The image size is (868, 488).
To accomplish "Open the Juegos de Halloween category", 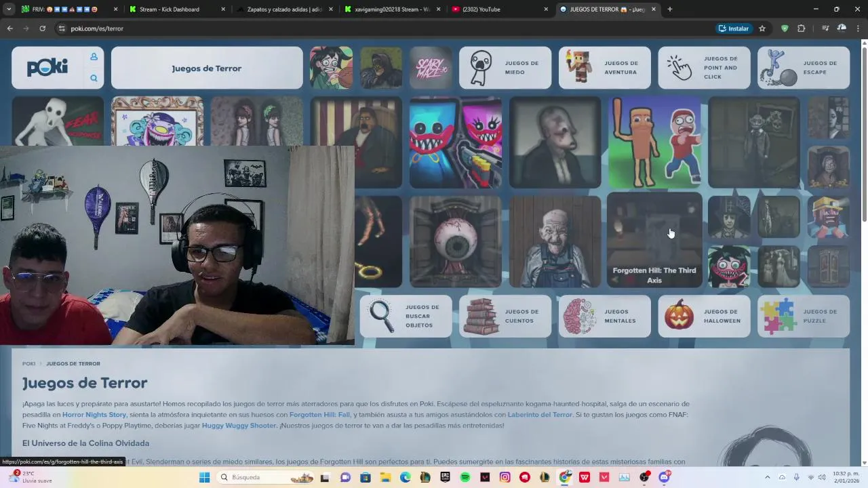I will (704, 317).
